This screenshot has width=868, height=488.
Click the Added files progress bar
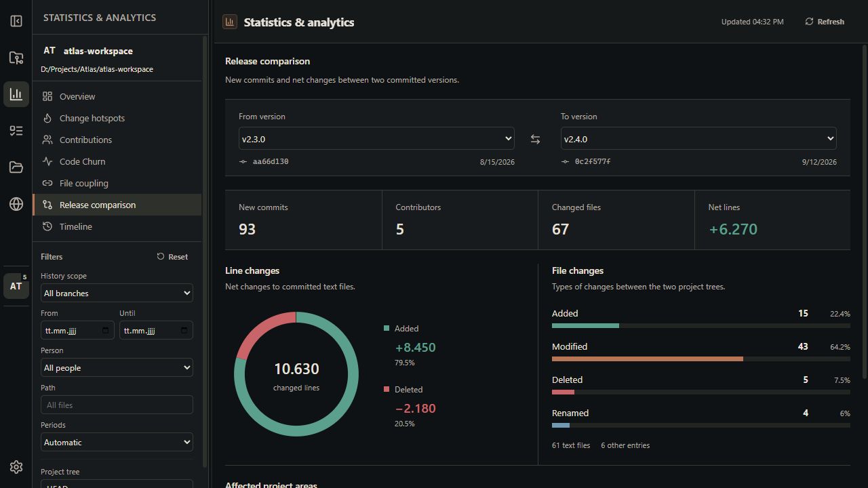click(x=701, y=326)
